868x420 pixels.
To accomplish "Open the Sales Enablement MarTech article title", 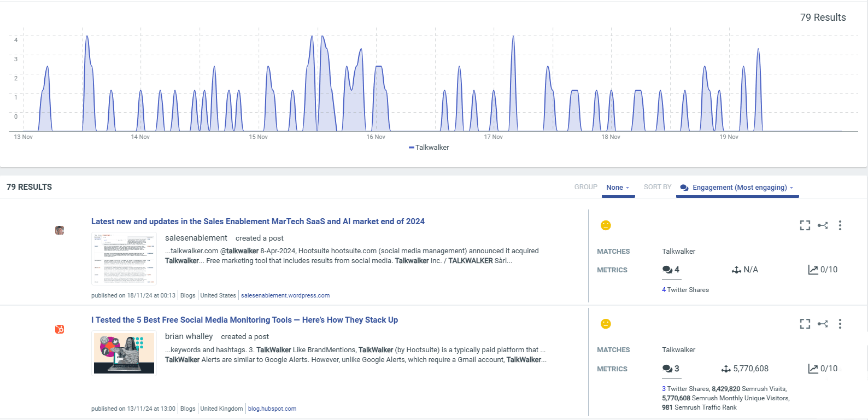I will click(257, 221).
